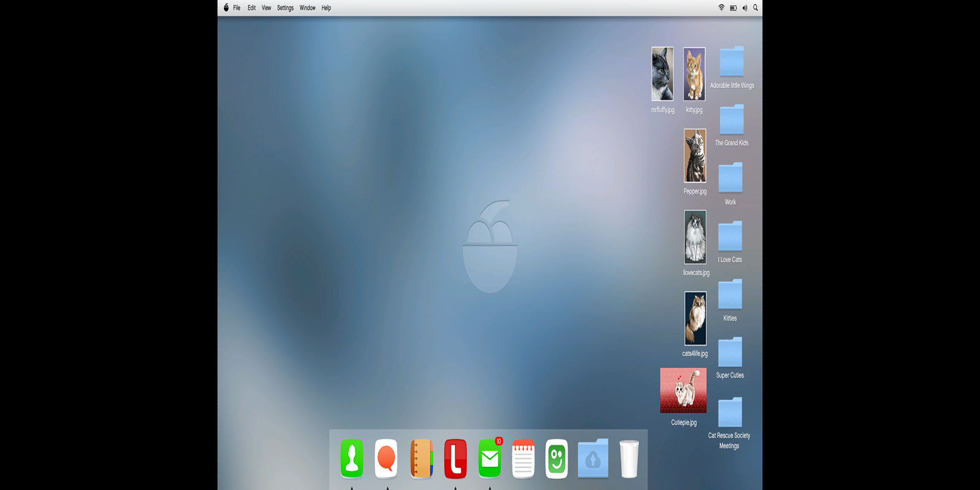The width and height of the screenshot is (980, 490).
Task: Open the cloud upload folder in dock
Action: pyautogui.click(x=593, y=458)
